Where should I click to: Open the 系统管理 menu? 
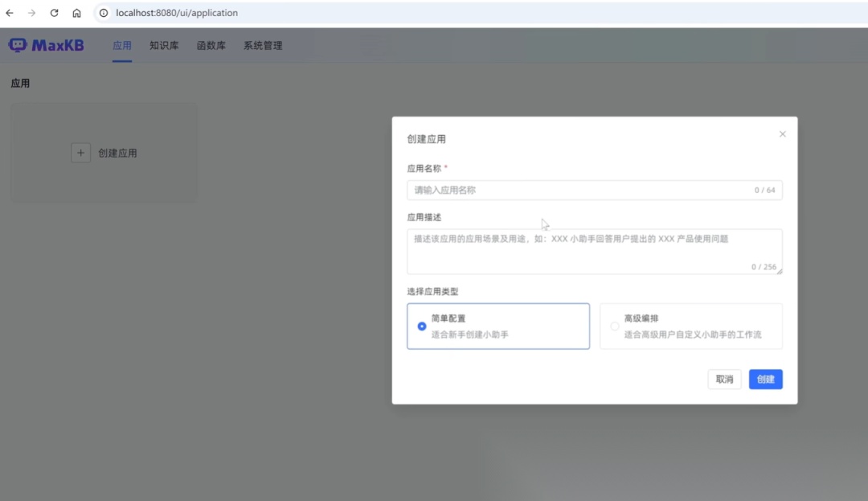(x=263, y=46)
